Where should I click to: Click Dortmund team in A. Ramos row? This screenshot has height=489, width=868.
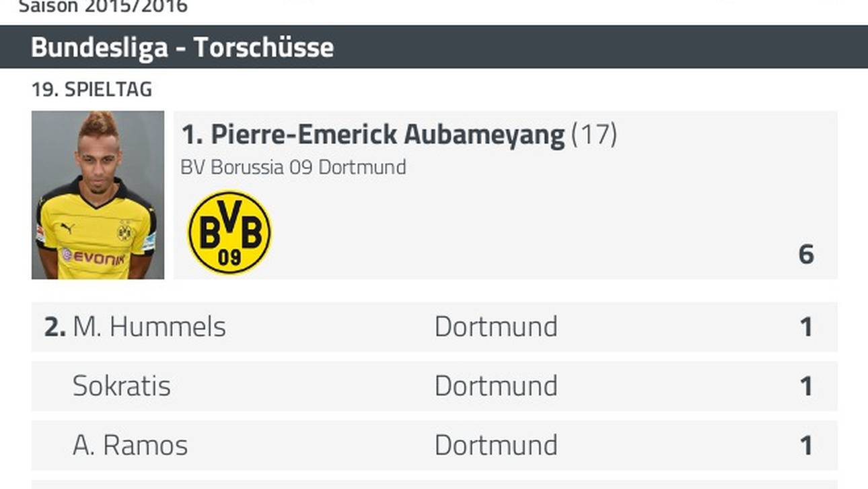[496, 445]
